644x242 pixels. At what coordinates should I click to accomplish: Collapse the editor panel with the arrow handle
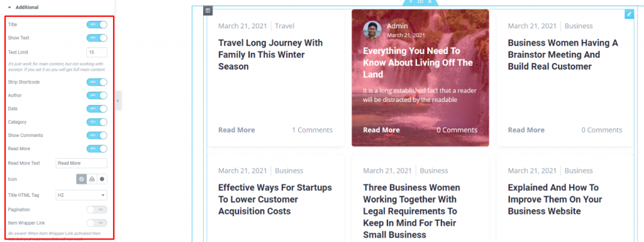pyautogui.click(x=118, y=101)
